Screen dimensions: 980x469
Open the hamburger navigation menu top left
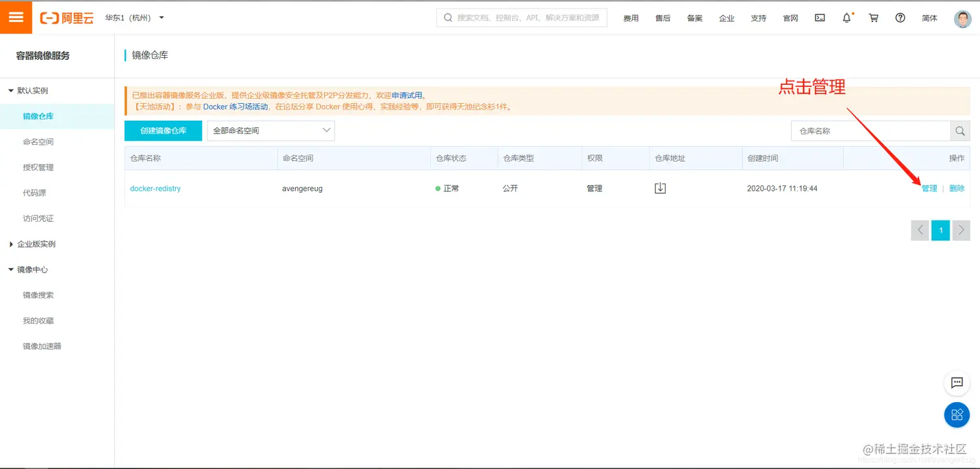tap(16, 17)
